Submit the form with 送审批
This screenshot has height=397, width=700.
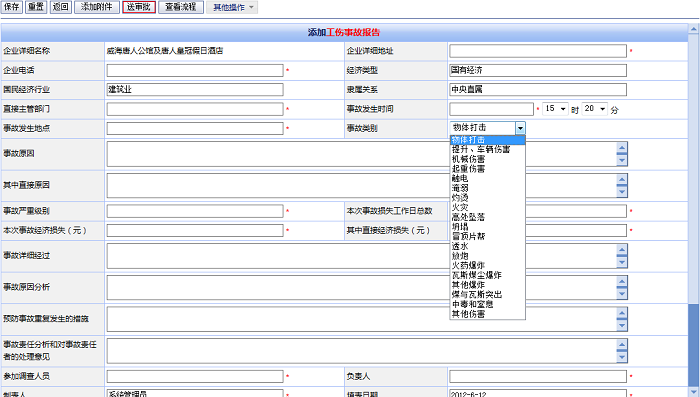pyautogui.click(x=139, y=7)
